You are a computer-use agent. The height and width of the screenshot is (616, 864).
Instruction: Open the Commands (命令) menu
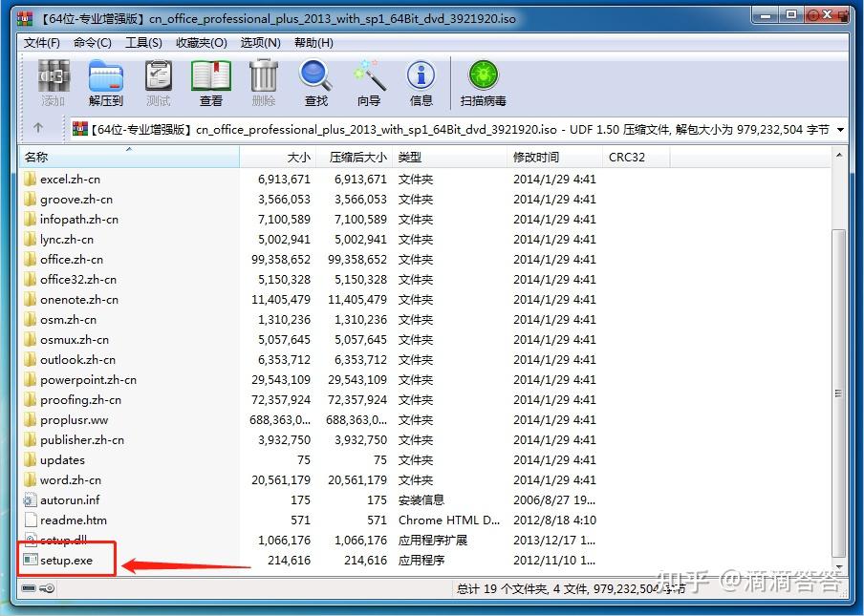tap(93, 42)
